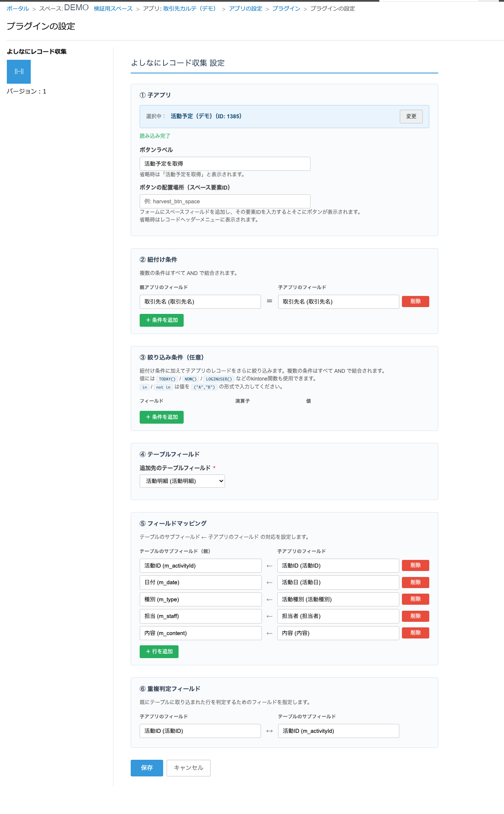The height and width of the screenshot is (814, 504).
Task: Focus the スペース要素ID input field
Action: (225, 201)
